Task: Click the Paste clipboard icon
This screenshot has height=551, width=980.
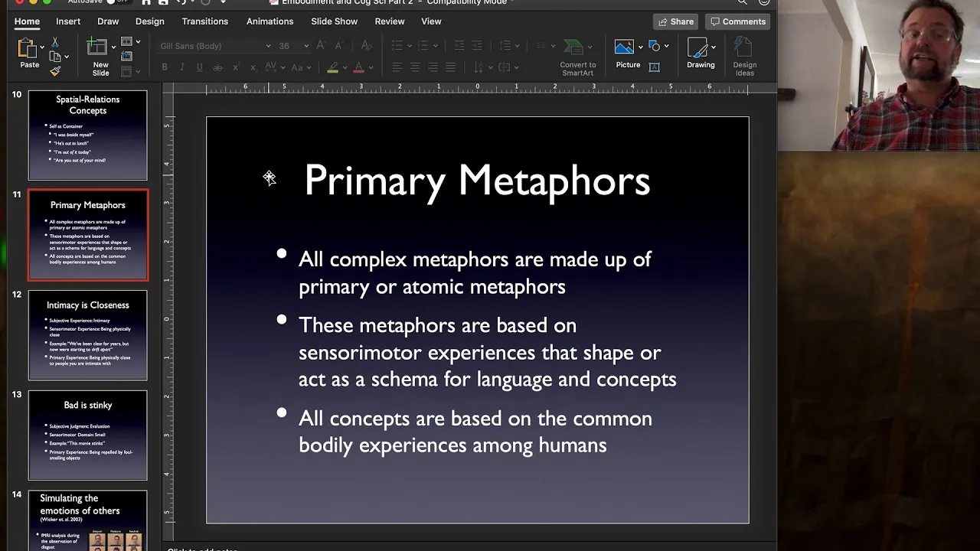Action: click(28, 48)
